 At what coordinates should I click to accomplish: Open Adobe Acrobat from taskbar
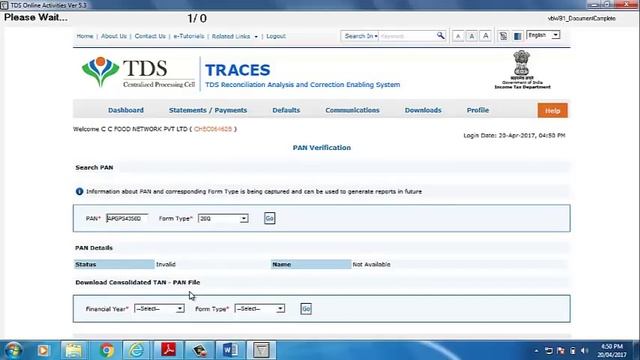point(168,350)
